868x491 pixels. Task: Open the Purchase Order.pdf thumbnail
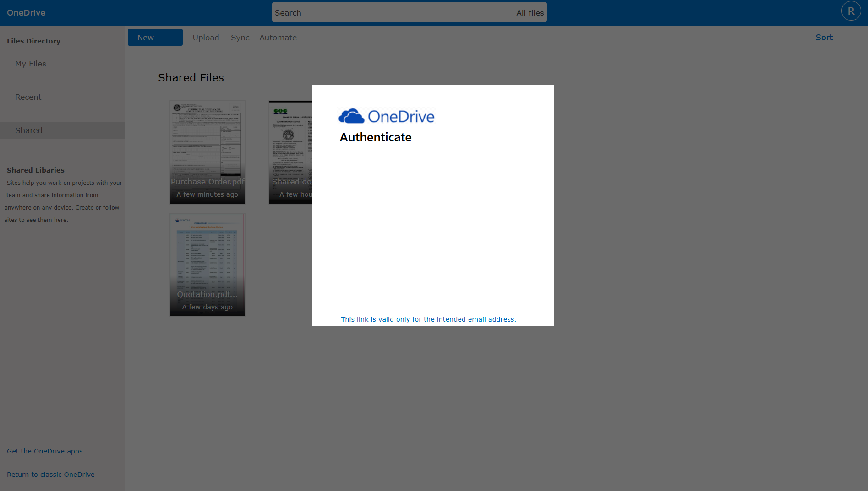click(207, 152)
